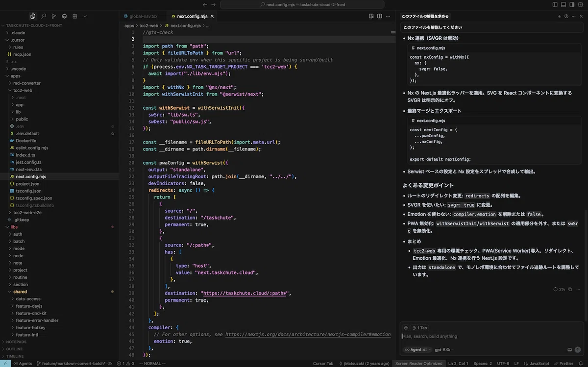Open settings gear in title bar

coord(581,4)
